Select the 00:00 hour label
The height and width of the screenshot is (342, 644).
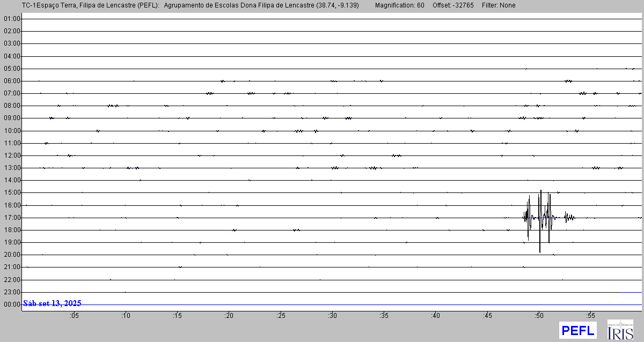click(x=11, y=304)
